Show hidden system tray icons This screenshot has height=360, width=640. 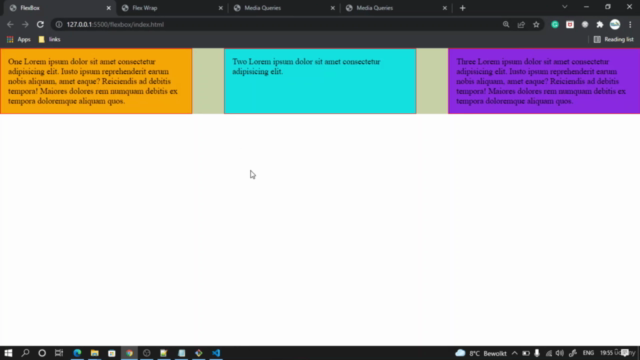(x=515, y=353)
